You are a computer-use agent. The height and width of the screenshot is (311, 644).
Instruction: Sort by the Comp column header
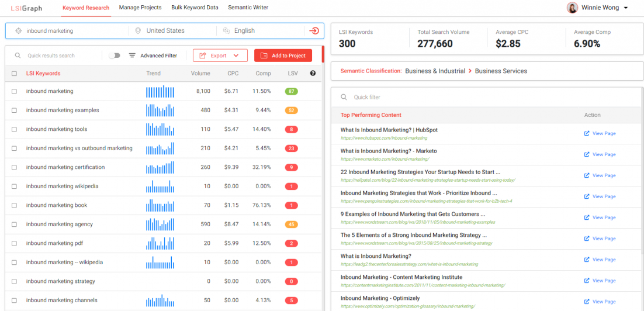point(263,74)
